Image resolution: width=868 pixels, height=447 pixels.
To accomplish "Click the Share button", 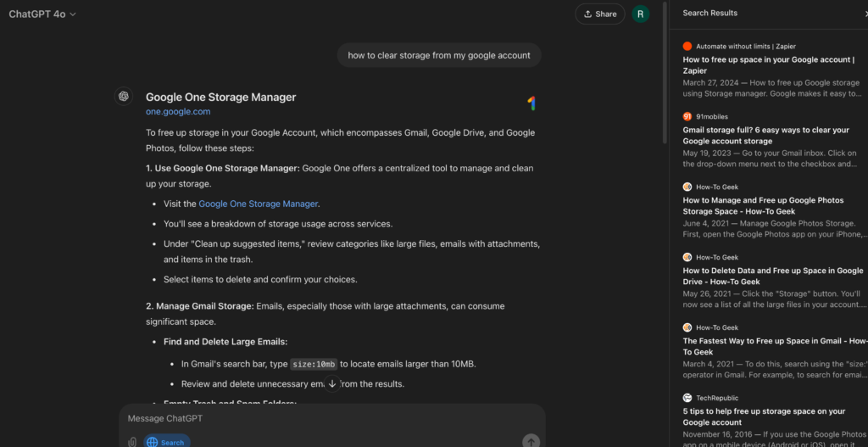I will (599, 14).
